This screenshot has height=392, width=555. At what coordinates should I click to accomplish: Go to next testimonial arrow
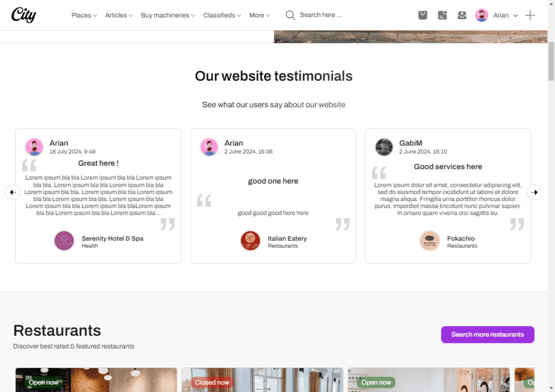pyautogui.click(x=534, y=192)
